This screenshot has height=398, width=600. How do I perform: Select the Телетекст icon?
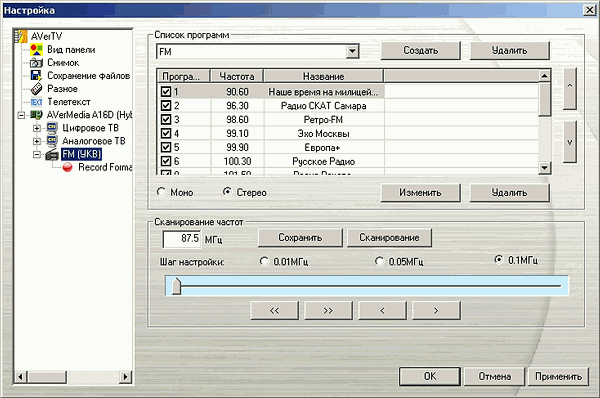click(x=36, y=102)
